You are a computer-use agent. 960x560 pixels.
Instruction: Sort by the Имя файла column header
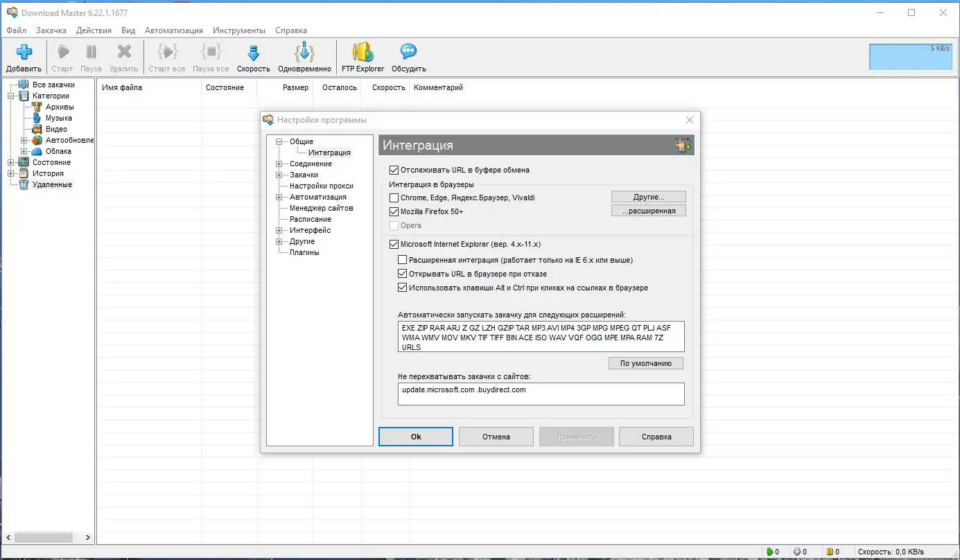149,87
